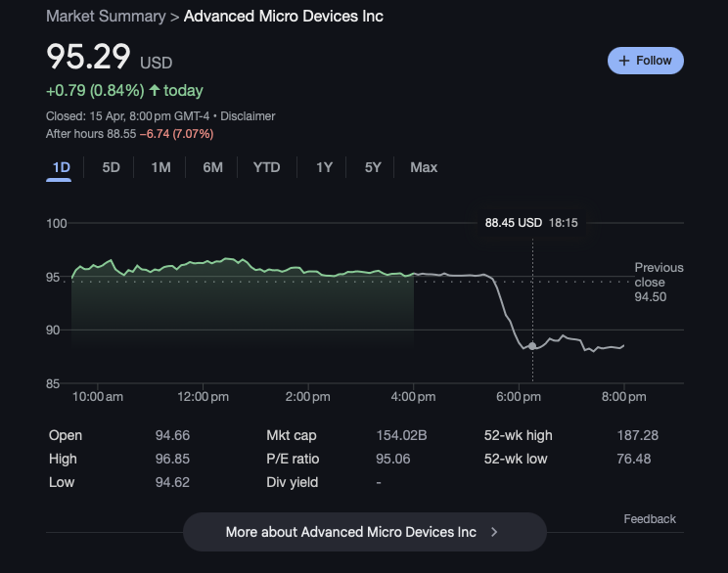Click chevron arrow in More about button
728x573 pixels.
click(x=494, y=532)
